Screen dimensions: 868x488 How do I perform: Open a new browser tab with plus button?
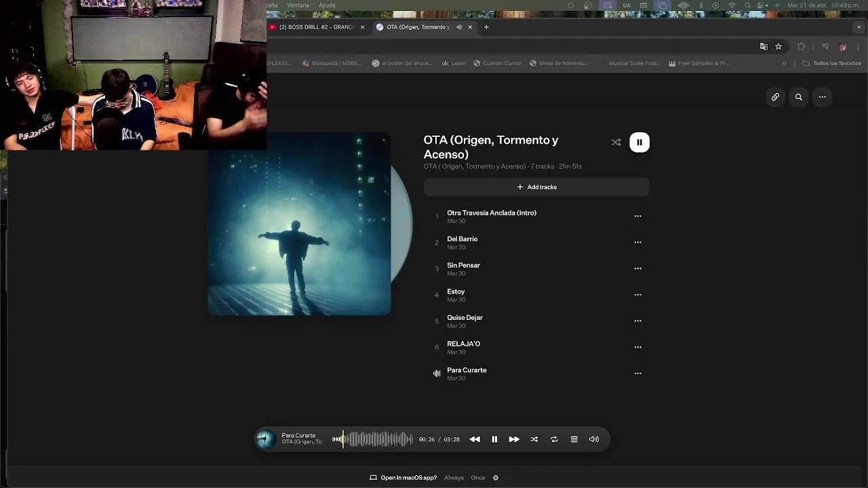click(x=486, y=27)
